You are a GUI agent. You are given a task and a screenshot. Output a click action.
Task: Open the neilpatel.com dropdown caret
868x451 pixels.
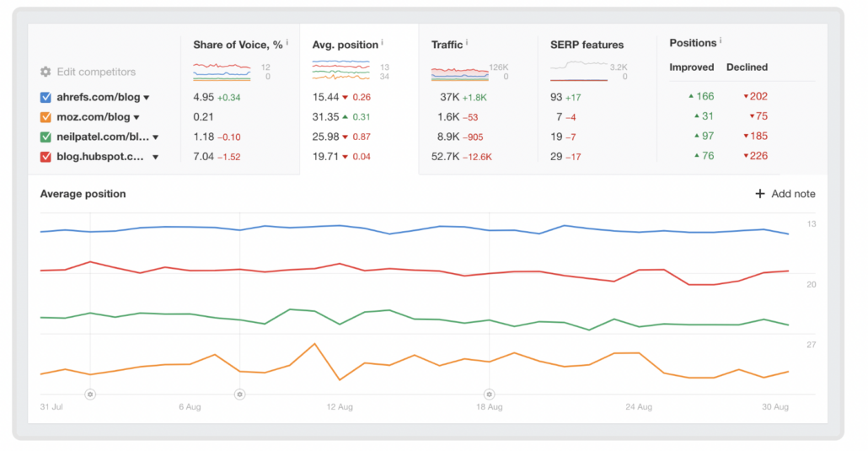(x=155, y=137)
